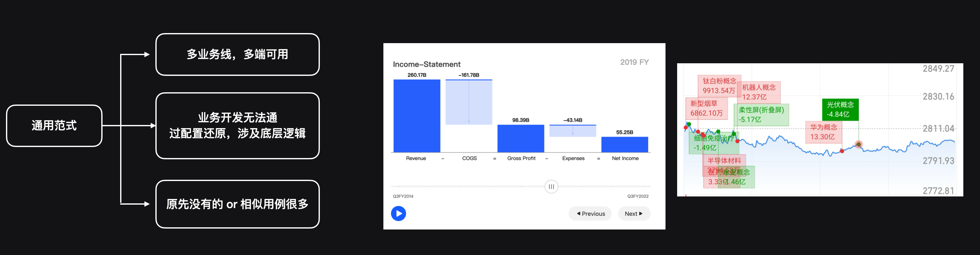Screen dimensions: 980x255
Task: Click the green 光伏概念 label
Action: 840,110
